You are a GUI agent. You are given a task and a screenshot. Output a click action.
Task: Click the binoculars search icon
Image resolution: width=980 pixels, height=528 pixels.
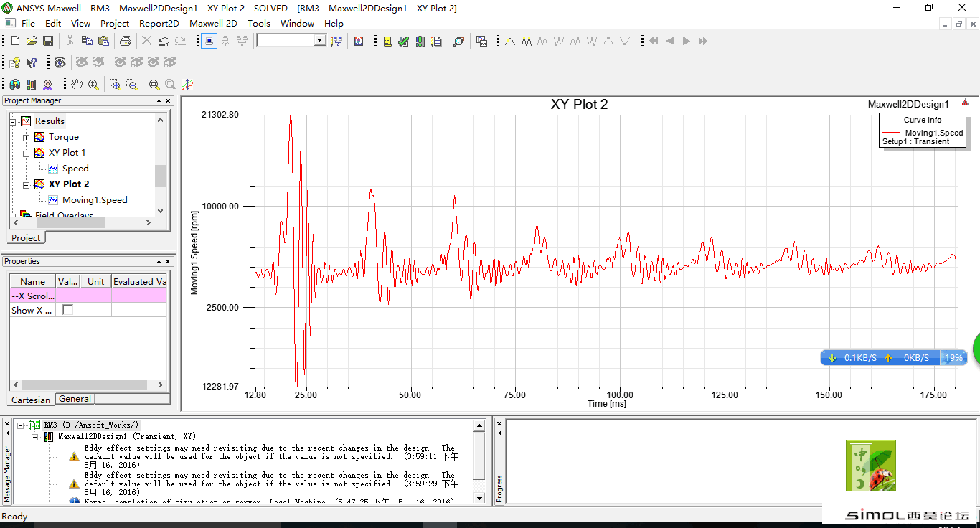[15, 84]
